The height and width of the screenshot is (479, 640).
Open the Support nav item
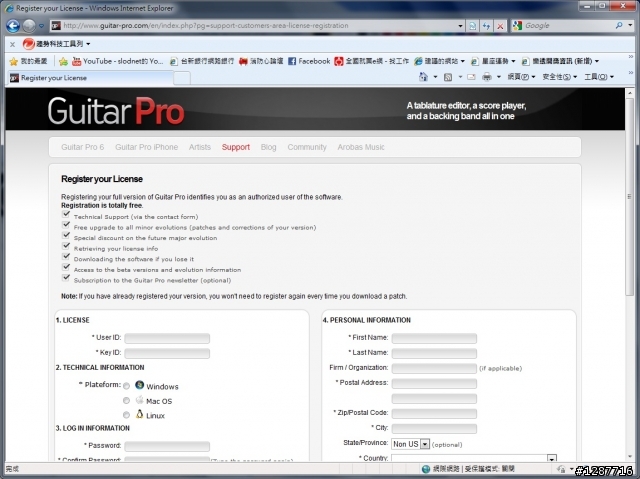pos(236,147)
